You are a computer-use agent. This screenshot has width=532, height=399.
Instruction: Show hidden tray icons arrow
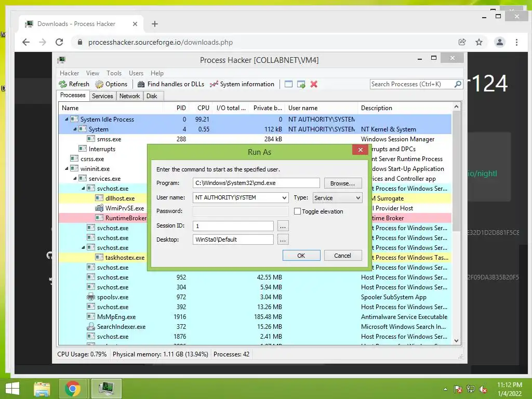point(445,389)
